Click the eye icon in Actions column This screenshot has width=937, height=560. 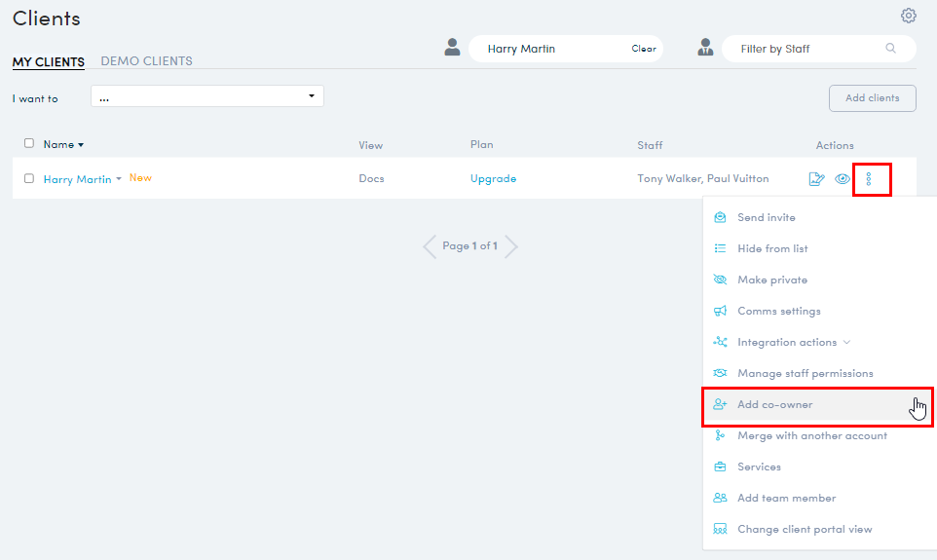843,179
